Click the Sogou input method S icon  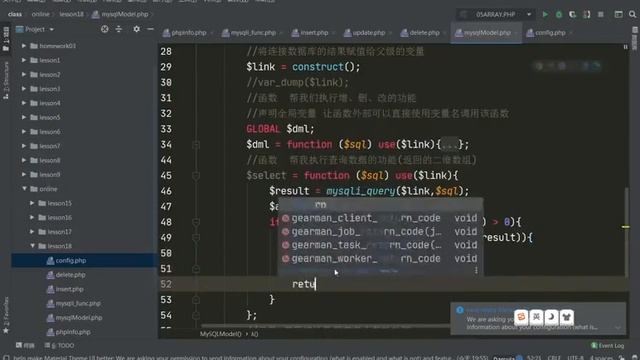(521, 316)
